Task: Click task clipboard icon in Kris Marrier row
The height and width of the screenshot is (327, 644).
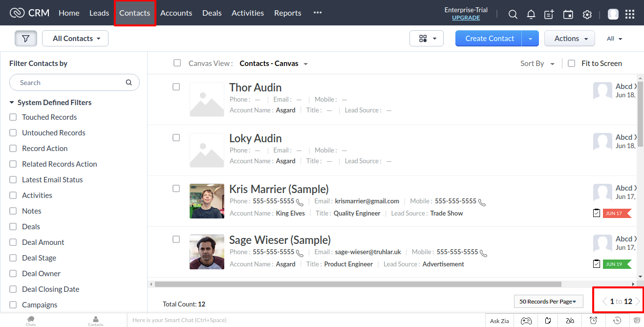Action: [x=597, y=213]
